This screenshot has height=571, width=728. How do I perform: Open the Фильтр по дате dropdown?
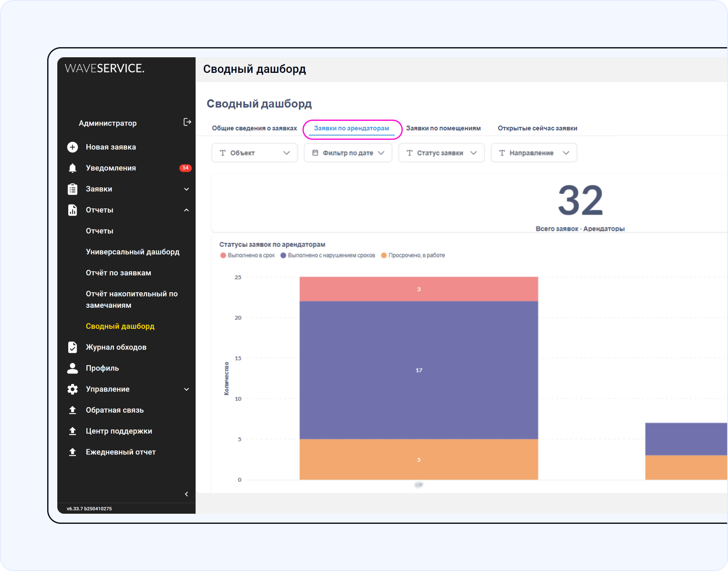(x=348, y=153)
